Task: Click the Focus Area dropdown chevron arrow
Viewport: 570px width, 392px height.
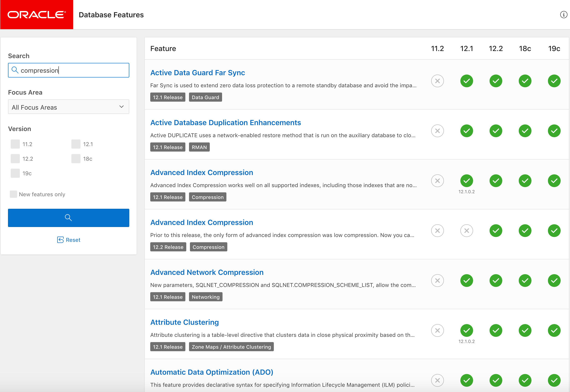Action: click(121, 107)
